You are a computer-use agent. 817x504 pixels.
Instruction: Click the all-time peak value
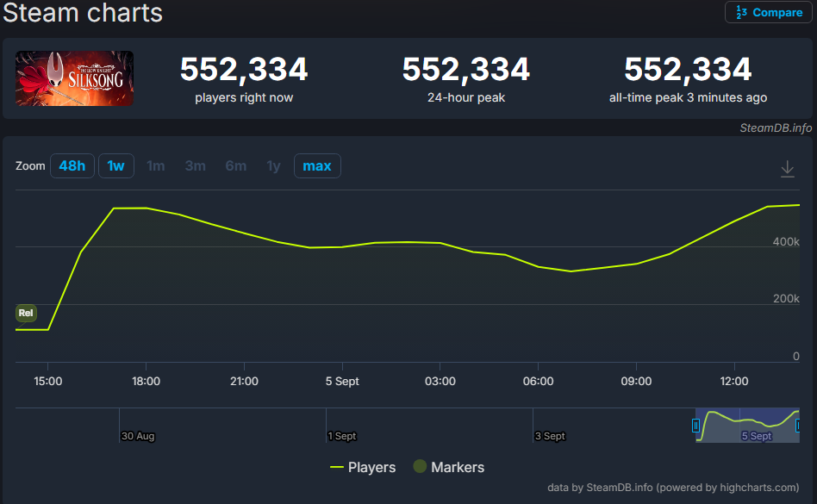(x=688, y=69)
